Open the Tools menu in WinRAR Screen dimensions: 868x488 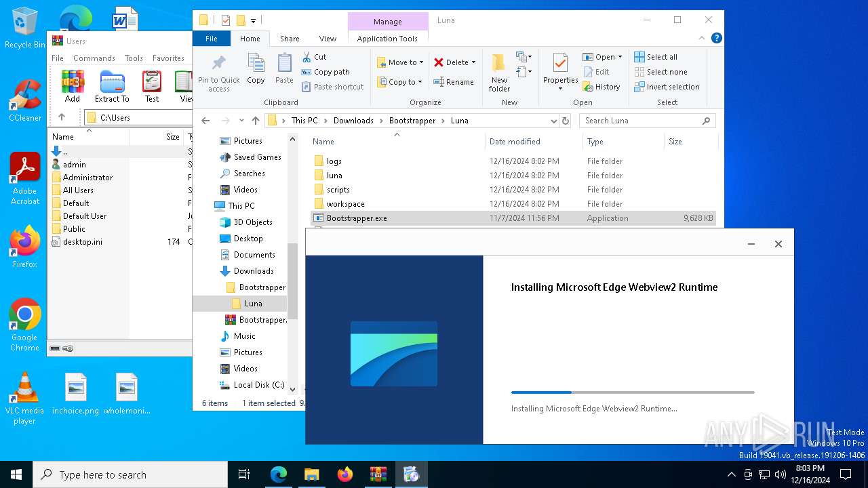click(x=134, y=58)
